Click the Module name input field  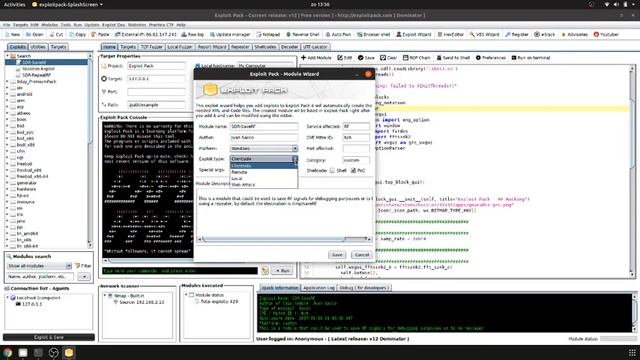[264, 127]
